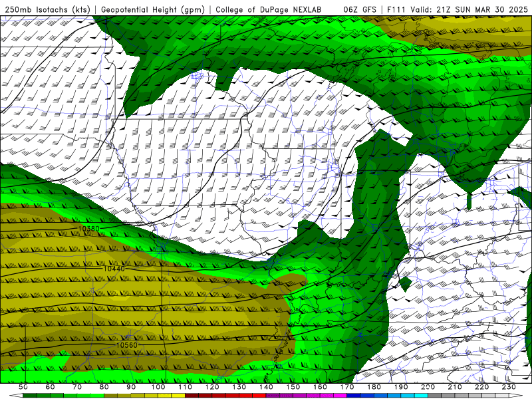Screen dimensions: 532x399
Task: Click the 'Valid: 21Z SUN MAR 30 2025' time
Action: 469,10
